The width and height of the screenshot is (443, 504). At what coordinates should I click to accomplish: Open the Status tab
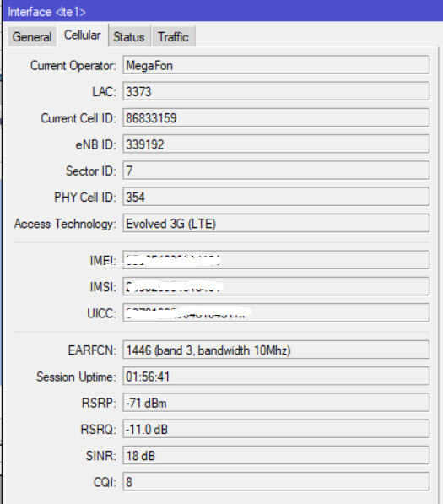point(129,36)
